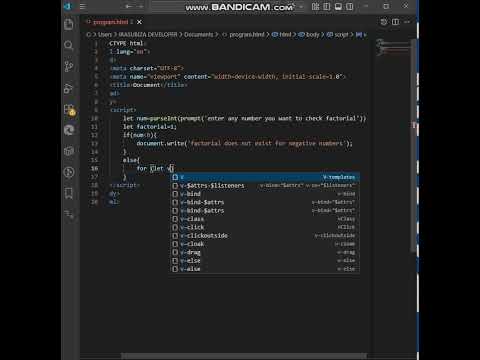Open the hamburger application menu
This screenshot has width=480, height=360.
pyautogui.click(x=82, y=6)
